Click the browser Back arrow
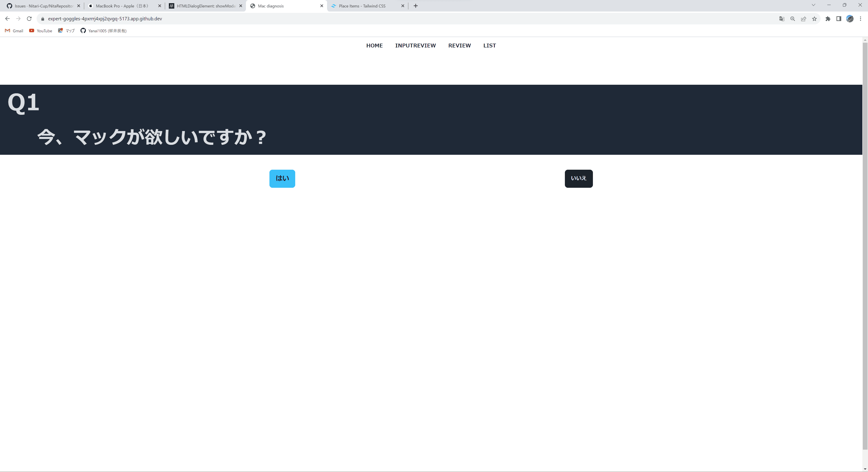The height and width of the screenshot is (472, 868). pyautogui.click(x=7, y=19)
